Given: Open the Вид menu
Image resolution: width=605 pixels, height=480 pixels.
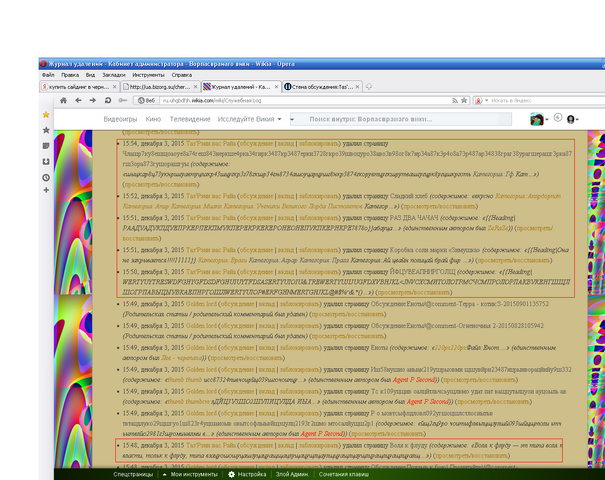Looking at the screenshot, I should coord(90,75).
